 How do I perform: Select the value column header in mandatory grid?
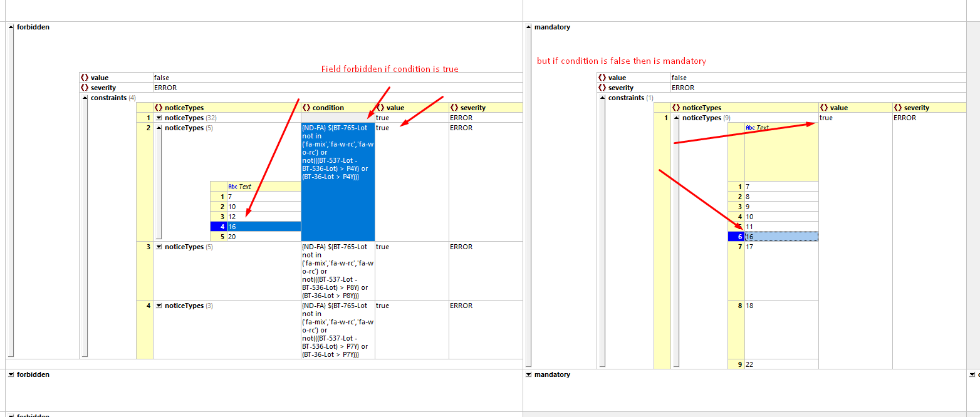click(855, 108)
